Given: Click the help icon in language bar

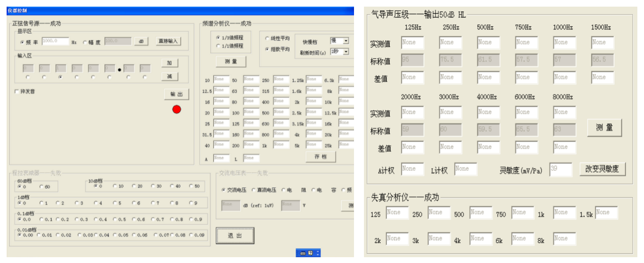Looking at the screenshot, I should coord(310,253).
